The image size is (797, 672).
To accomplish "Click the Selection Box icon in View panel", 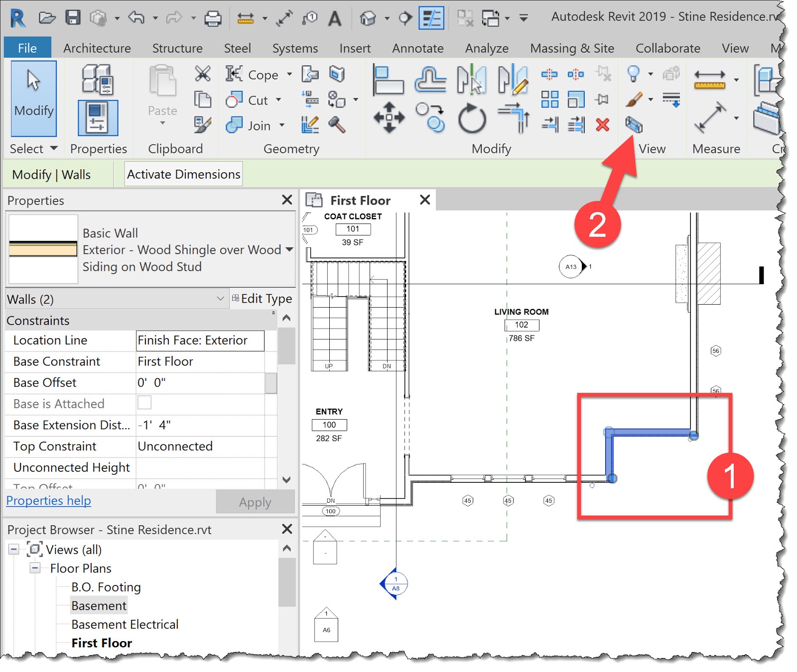I will coord(634,124).
